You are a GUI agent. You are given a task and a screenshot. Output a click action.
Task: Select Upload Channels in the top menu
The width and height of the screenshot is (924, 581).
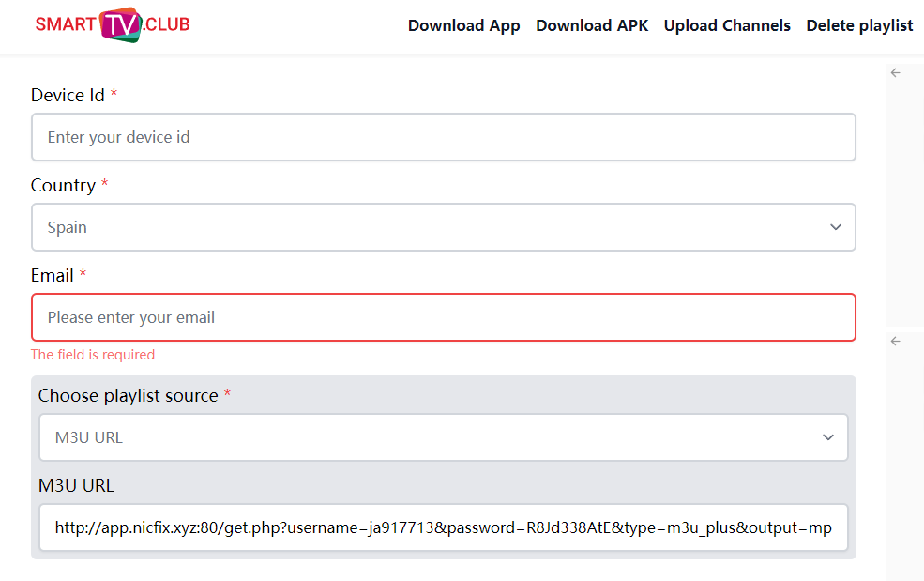click(x=727, y=26)
